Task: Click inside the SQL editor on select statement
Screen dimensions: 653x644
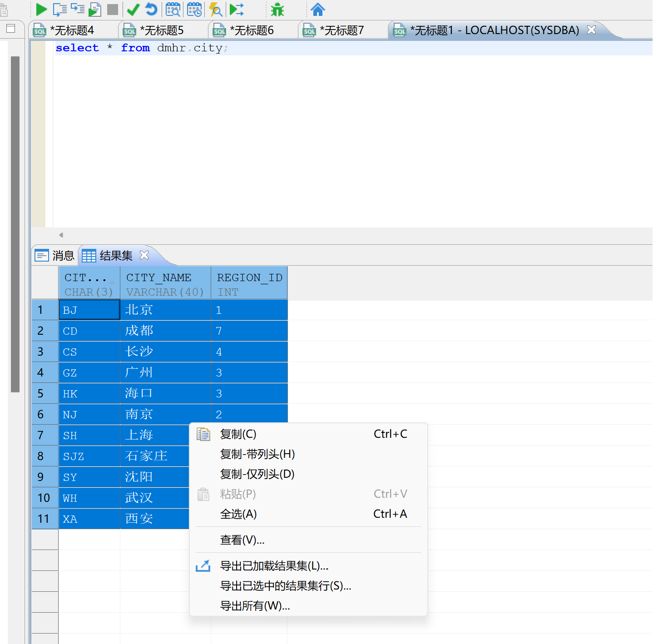Action: 142,48
